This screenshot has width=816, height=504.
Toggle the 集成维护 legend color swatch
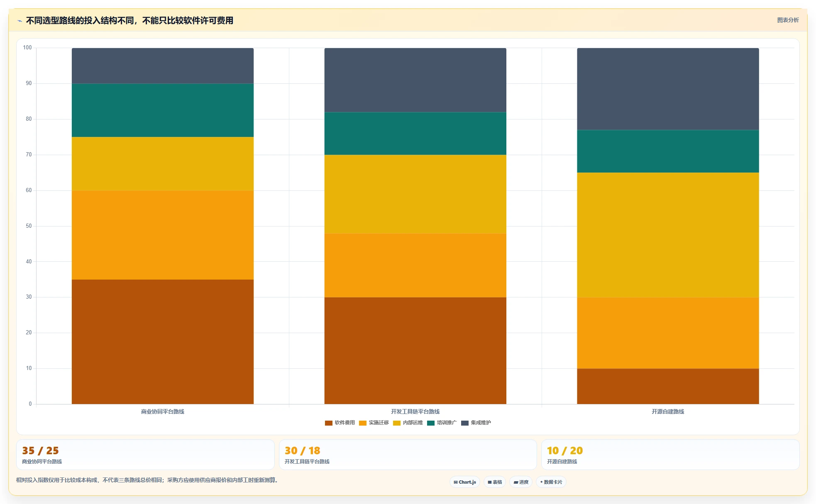(x=464, y=423)
